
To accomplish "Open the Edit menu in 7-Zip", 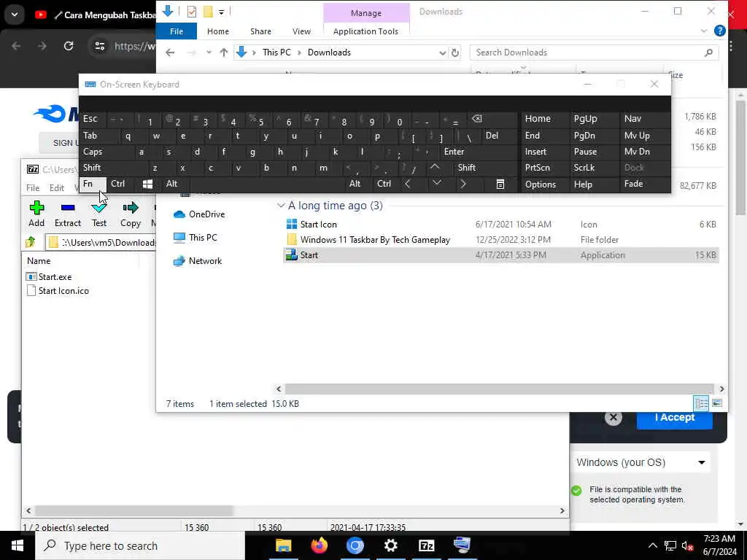I will click(x=57, y=188).
